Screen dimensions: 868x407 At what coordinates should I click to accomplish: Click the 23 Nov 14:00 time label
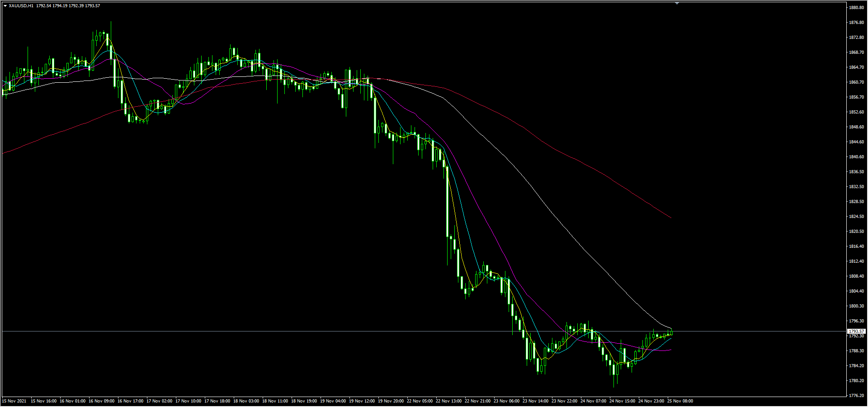535,401
